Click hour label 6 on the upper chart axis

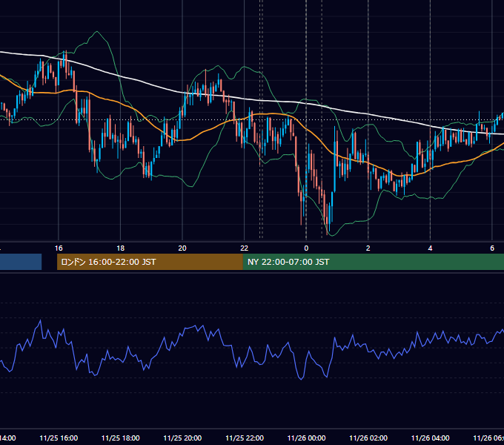[x=492, y=248]
